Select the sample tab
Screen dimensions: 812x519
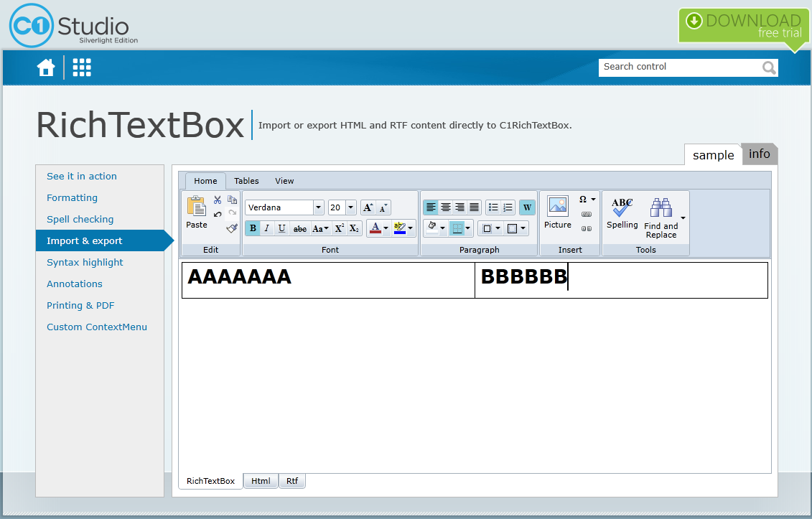[x=713, y=155]
